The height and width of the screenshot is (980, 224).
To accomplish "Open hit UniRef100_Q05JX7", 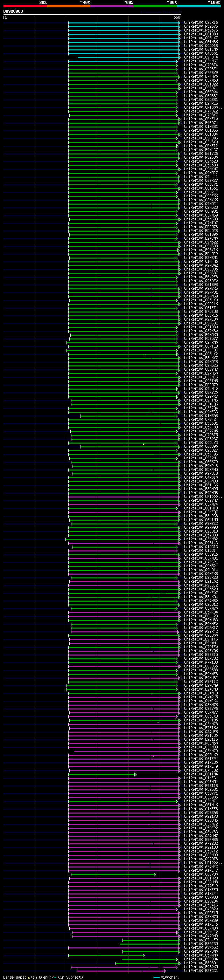I will pos(201,38).
